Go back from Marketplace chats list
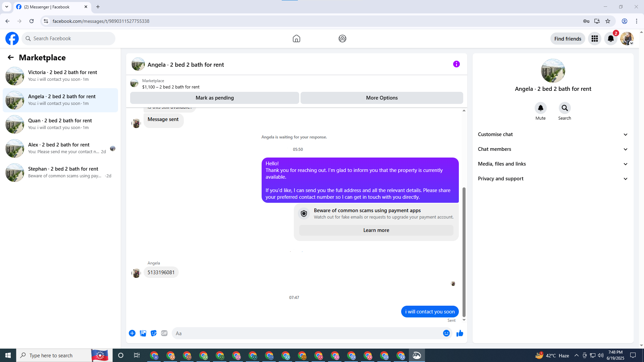The width and height of the screenshot is (644, 362). coord(11,58)
